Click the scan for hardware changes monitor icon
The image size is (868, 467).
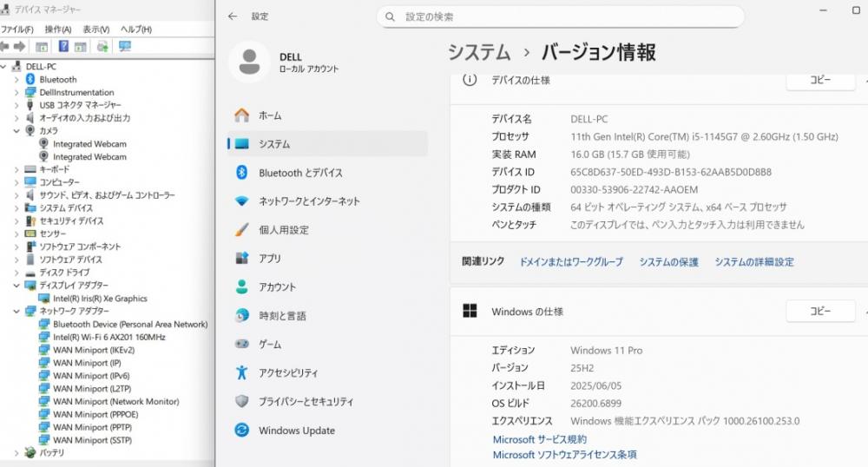point(125,47)
